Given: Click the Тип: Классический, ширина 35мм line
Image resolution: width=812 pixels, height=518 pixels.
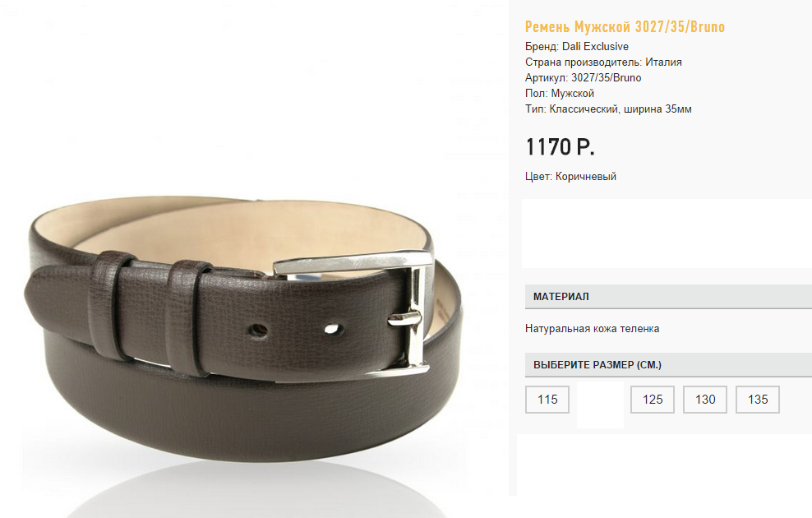Looking at the screenshot, I should point(608,109).
